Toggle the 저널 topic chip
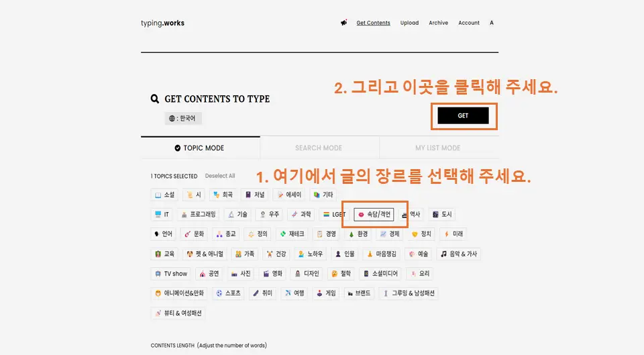644x355 pixels. pyautogui.click(x=255, y=195)
